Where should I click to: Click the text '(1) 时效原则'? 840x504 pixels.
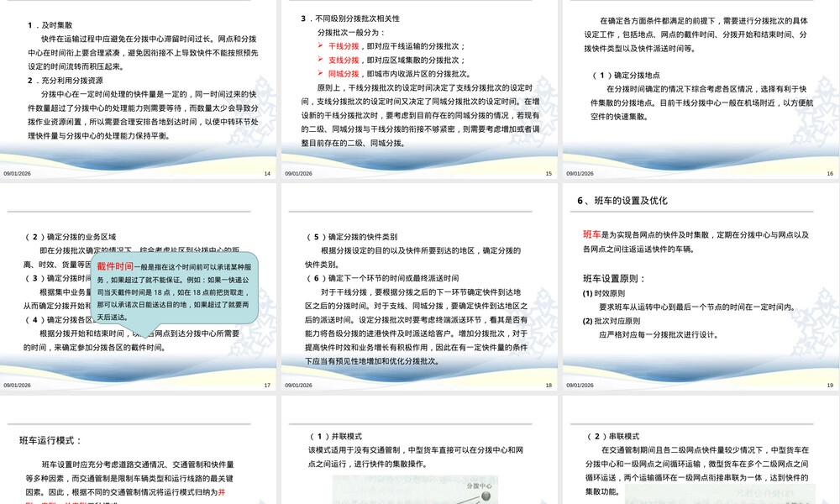[x=604, y=293]
